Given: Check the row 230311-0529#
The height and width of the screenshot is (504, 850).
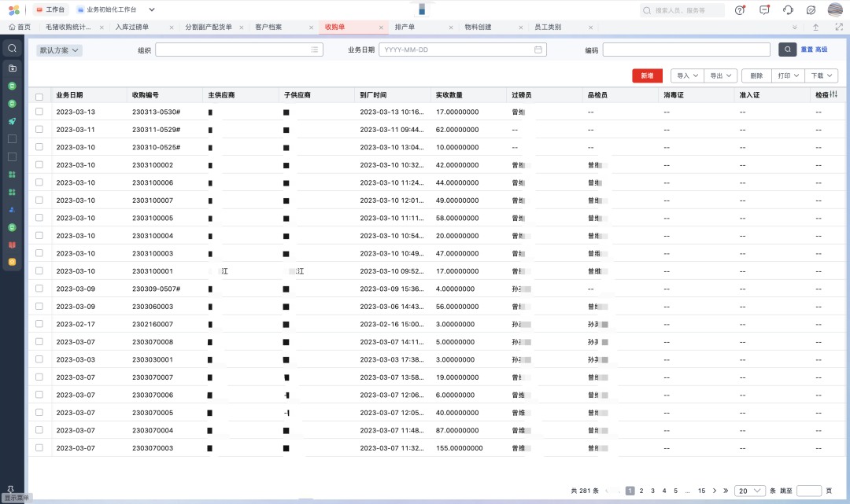Looking at the screenshot, I should click(x=39, y=130).
